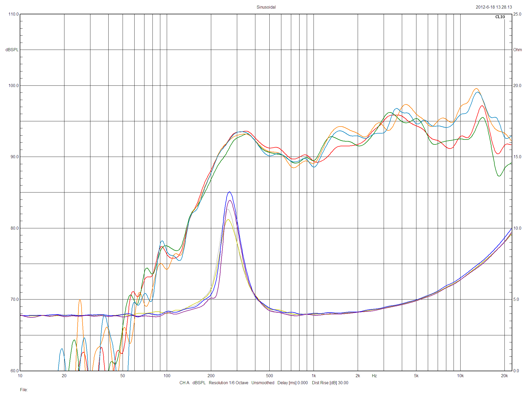Click 'Delay [ms] 0.000' footer text

(x=292, y=383)
